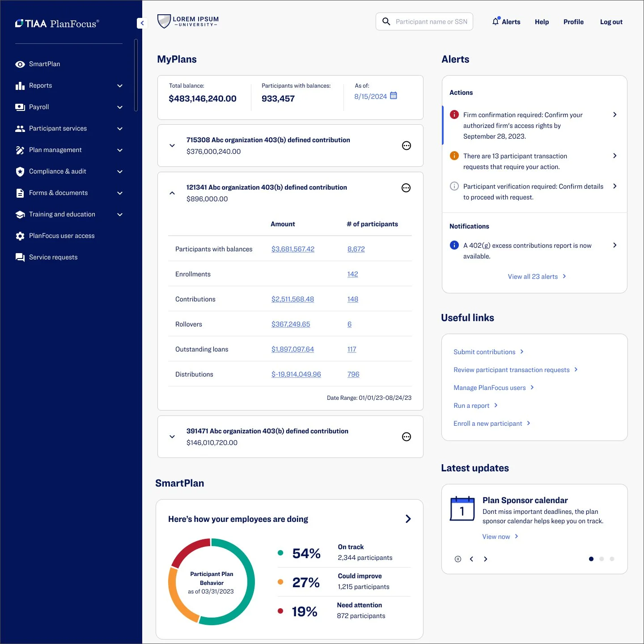This screenshot has height=644, width=644.
Task: Open the SmartPlan eye icon in sidebar
Action: coord(20,64)
